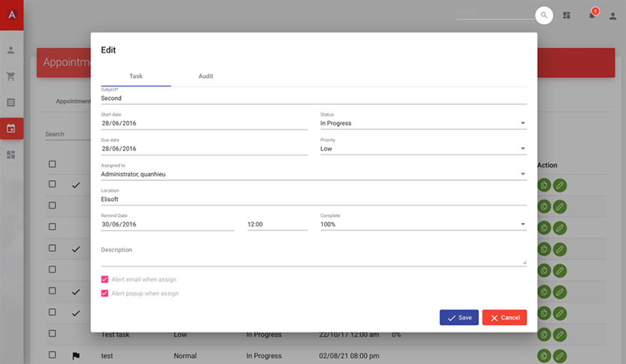Open the notifications bell icon
Image resolution: width=626 pixels, height=364 pixels.
pos(591,16)
